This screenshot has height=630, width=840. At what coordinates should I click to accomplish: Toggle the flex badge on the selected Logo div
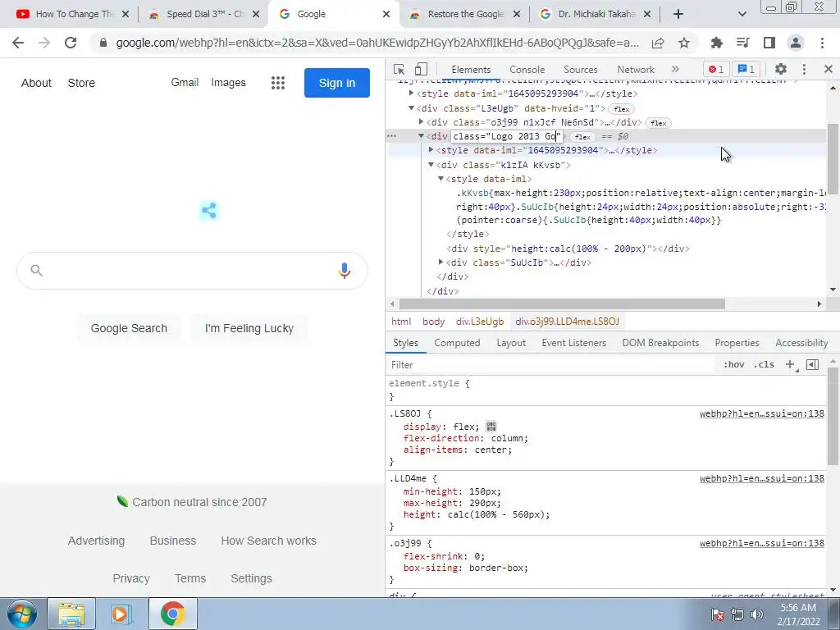582,137
